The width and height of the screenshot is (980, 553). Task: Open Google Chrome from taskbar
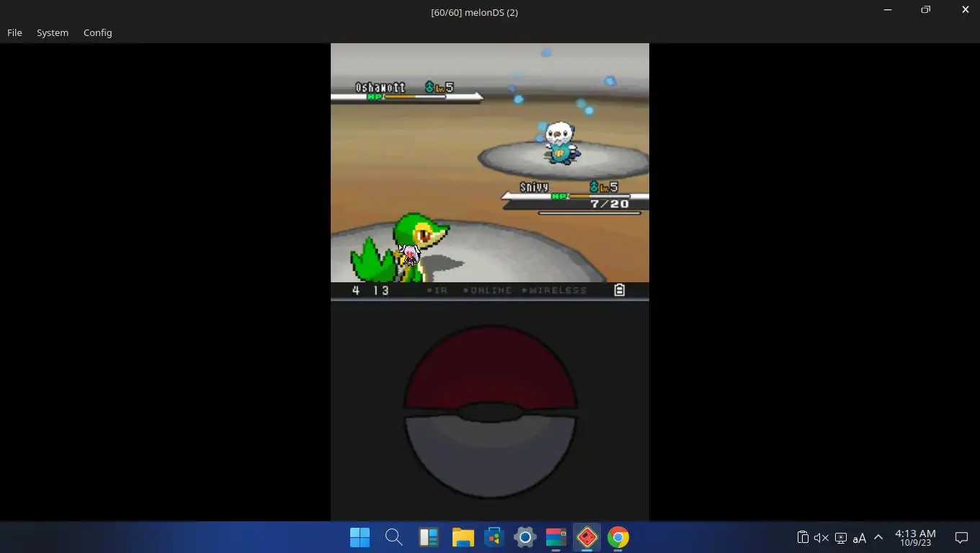coord(618,537)
